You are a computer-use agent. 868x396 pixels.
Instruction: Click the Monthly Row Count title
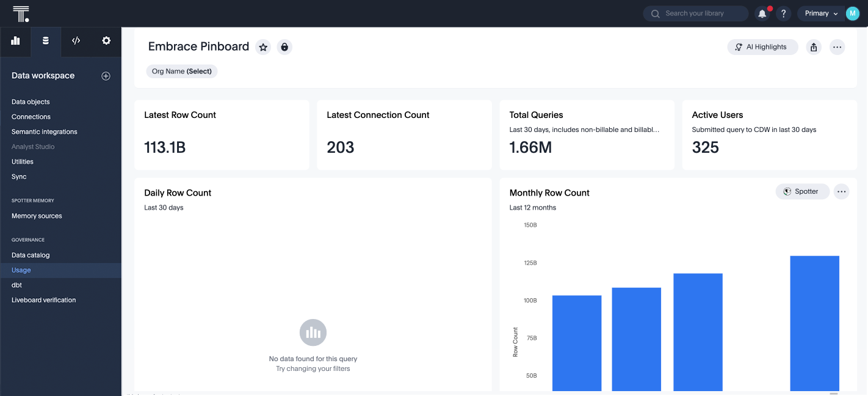coord(549,193)
